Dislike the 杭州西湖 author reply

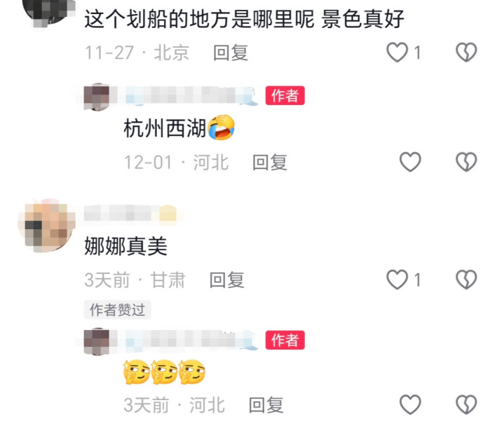[466, 162]
